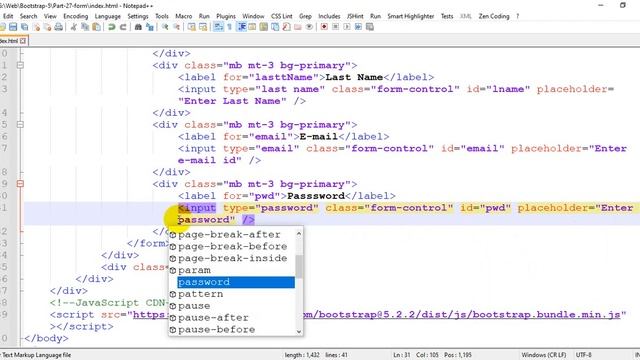Click the UTF-8 encoding status bar entry
Viewport: 640px width, 360px height.
583,355
